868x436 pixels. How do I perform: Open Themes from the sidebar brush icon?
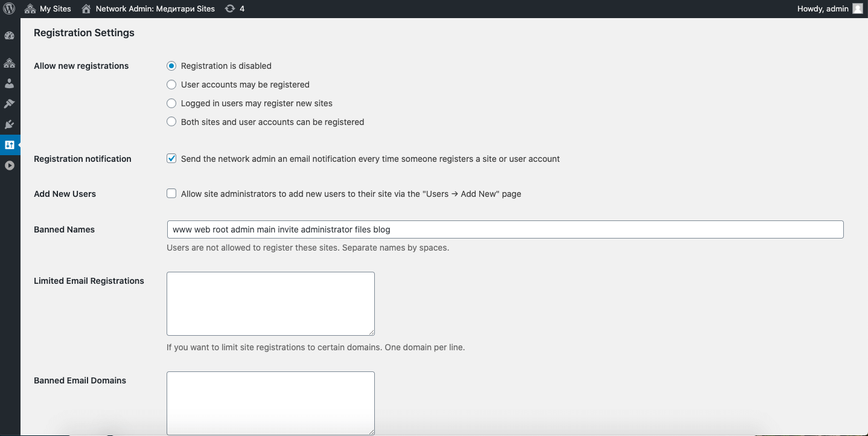click(x=10, y=104)
